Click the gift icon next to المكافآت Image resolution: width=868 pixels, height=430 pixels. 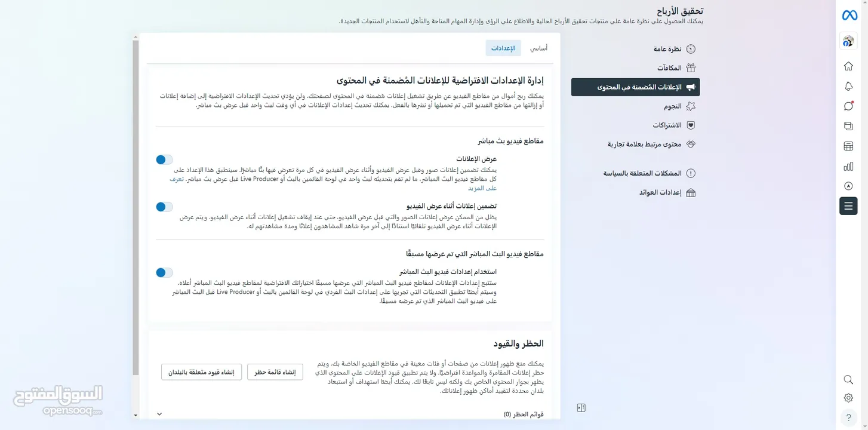[x=691, y=68]
